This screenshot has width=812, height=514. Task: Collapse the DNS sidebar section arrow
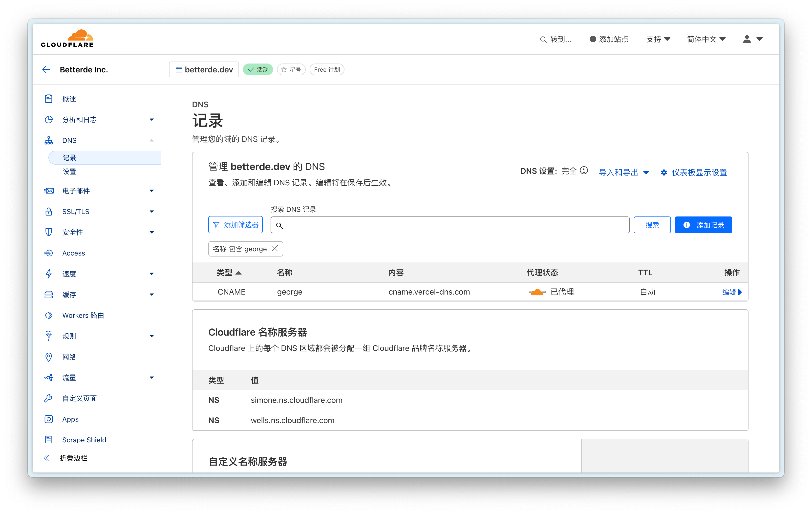(x=152, y=140)
